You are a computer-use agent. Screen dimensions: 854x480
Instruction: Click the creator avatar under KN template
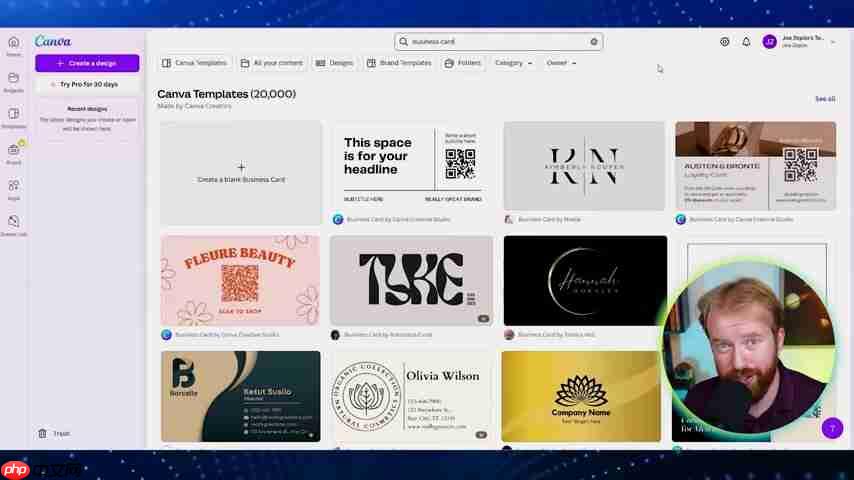pos(509,220)
